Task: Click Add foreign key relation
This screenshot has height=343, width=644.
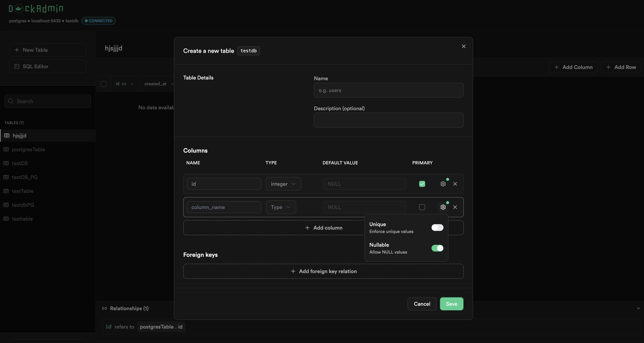Action: 323,271
